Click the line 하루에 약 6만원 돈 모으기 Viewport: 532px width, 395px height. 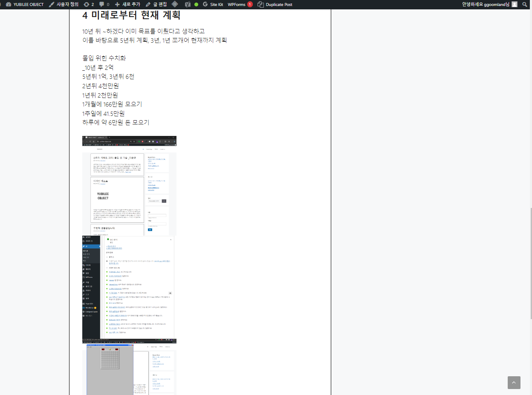[x=116, y=123]
